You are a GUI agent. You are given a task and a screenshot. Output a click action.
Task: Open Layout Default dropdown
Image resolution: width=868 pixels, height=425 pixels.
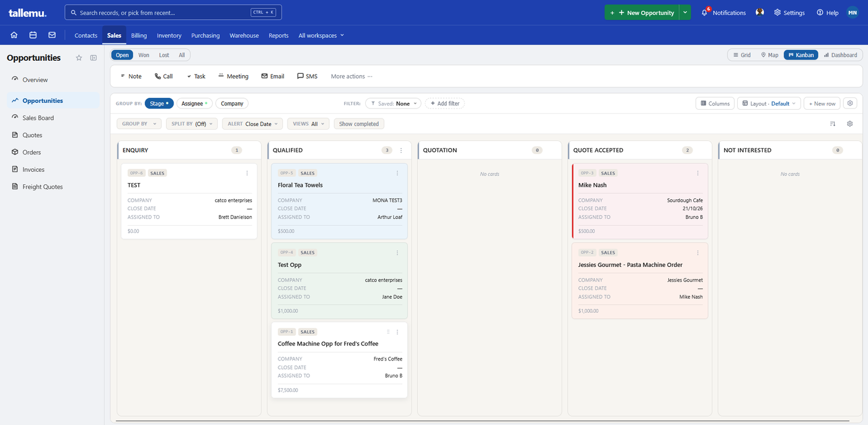(x=769, y=104)
